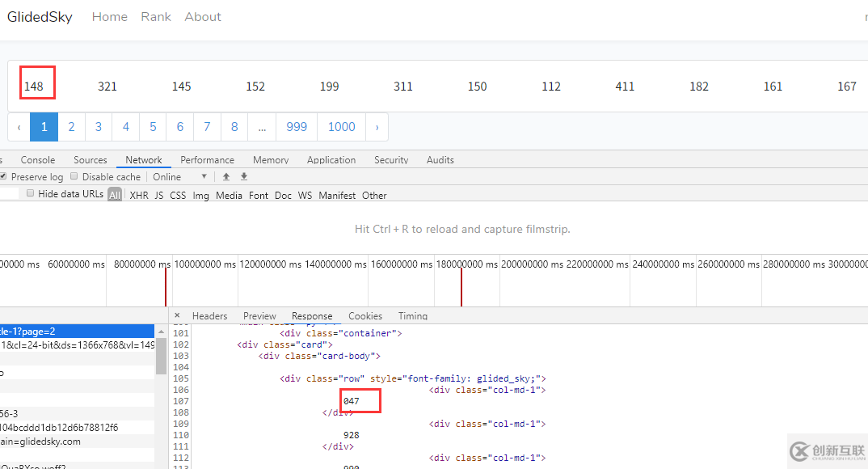The height and width of the screenshot is (469, 868).
Task: Jump to page 1000 in pagination
Action: (342, 127)
